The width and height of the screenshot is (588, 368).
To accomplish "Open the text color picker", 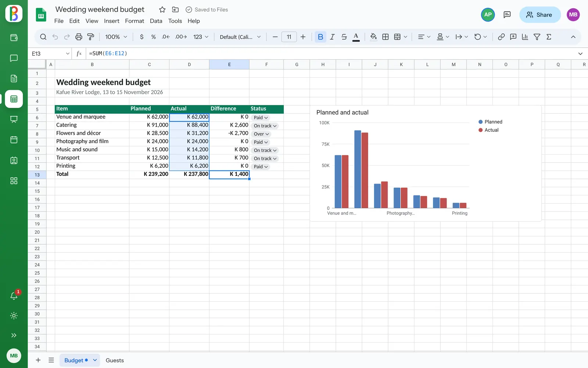I will 356,37.
